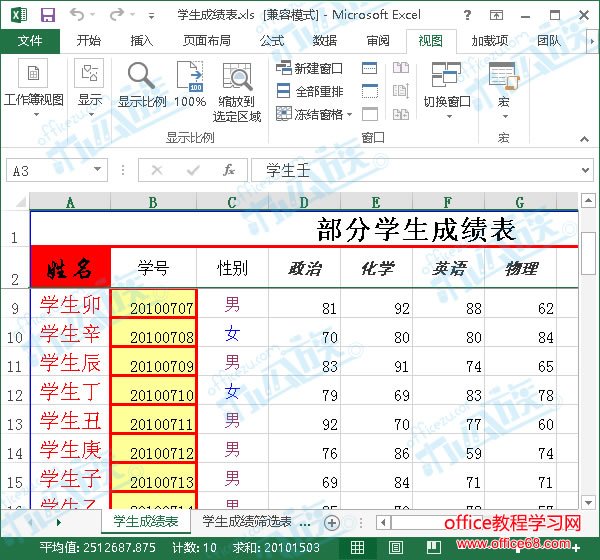Click next sheet navigation arrow

[x=58, y=522]
